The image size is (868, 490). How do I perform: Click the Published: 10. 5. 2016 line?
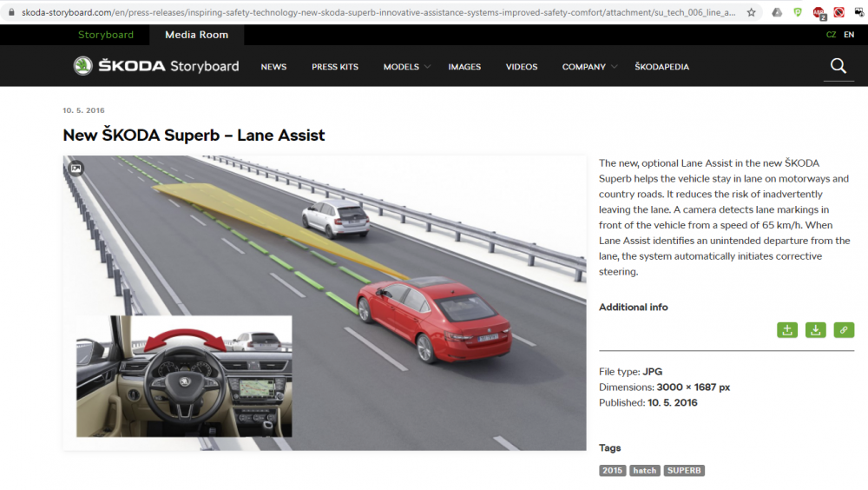point(648,402)
